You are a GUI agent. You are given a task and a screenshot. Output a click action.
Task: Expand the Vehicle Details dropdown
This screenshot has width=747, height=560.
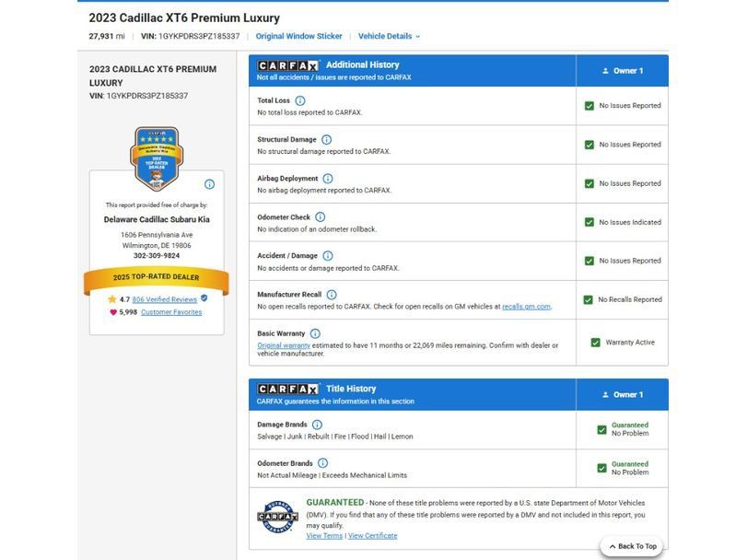coord(390,36)
